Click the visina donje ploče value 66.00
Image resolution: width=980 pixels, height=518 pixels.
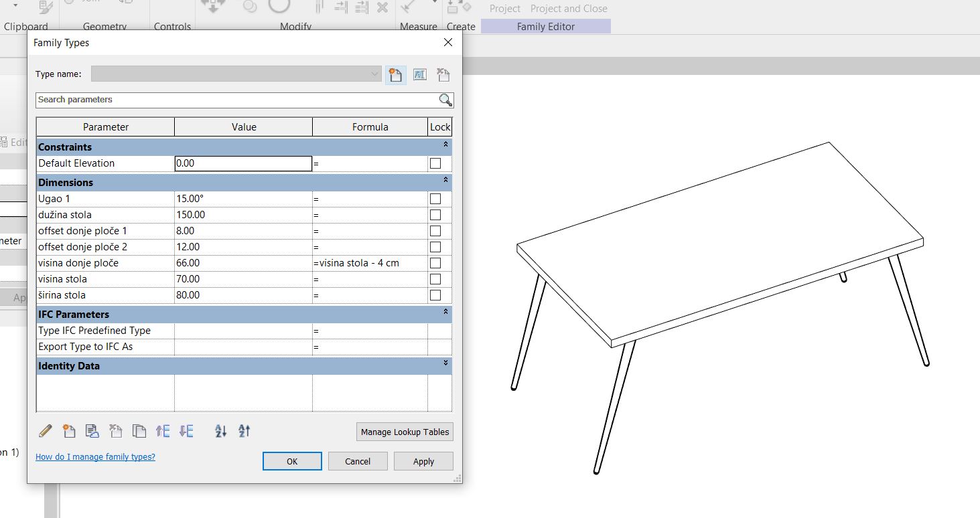click(243, 263)
